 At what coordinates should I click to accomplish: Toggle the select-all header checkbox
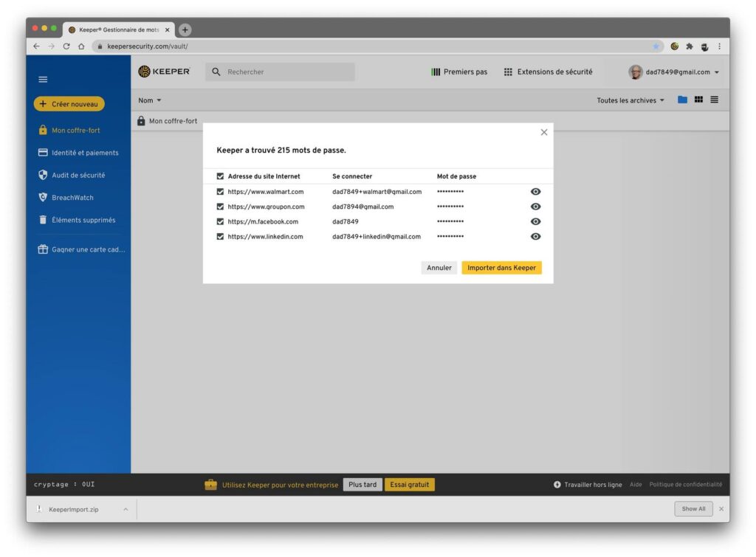pyautogui.click(x=220, y=177)
